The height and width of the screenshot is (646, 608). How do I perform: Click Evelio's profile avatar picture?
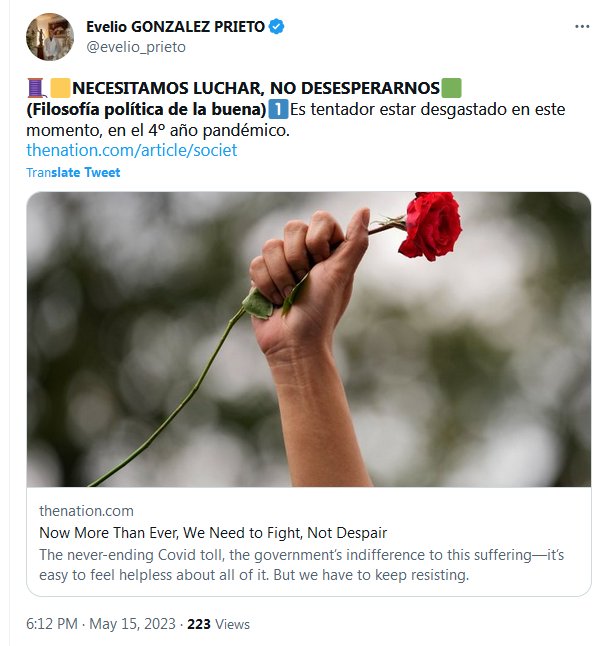coord(49,37)
